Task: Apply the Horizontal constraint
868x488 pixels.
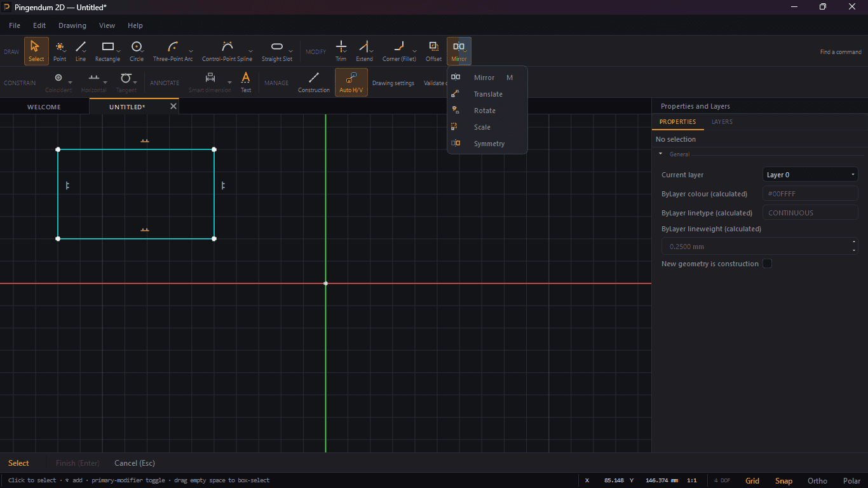Action: 94,82
